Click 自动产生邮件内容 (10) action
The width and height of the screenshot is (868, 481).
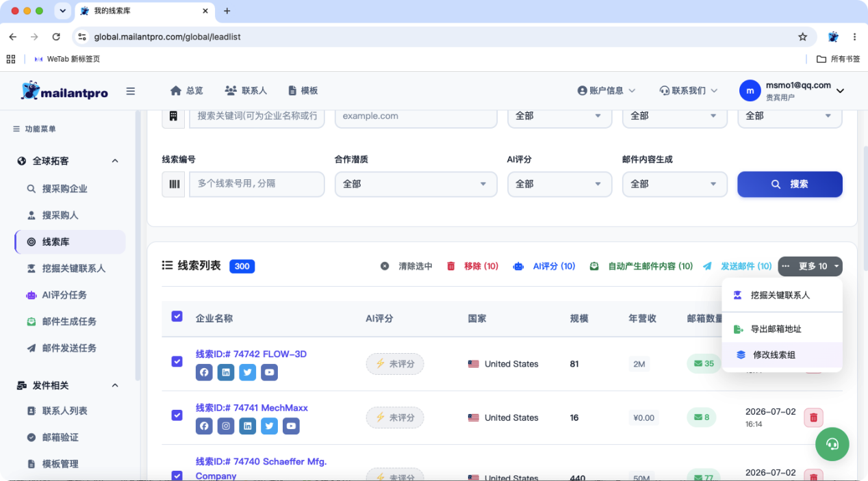(641, 266)
